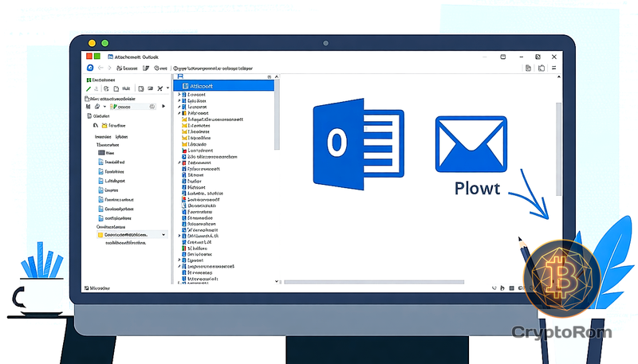The width and height of the screenshot is (638, 364).
Task: Click the dark monitor icon in left panel list
Action: [102, 153]
